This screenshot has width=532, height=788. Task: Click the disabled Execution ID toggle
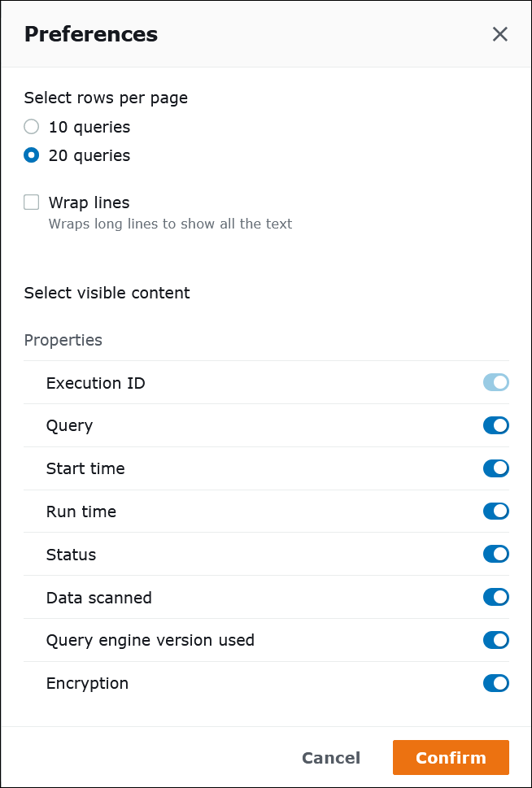coord(496,382)
